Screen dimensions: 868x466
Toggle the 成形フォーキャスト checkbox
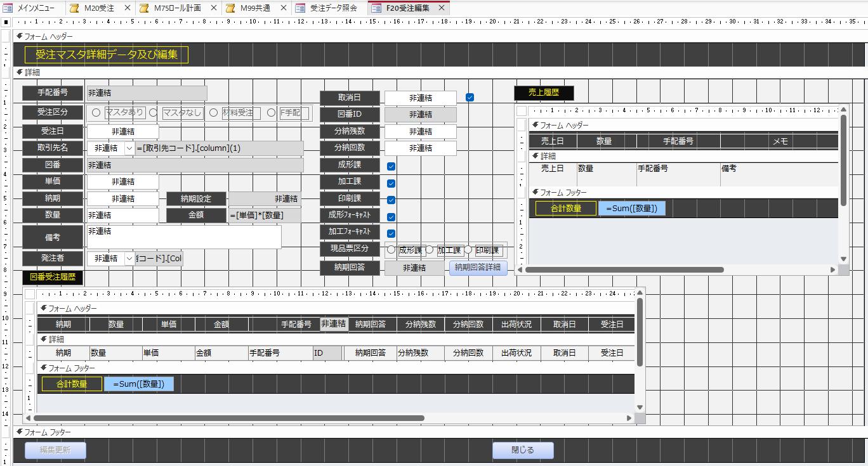[x=391, y=217]
